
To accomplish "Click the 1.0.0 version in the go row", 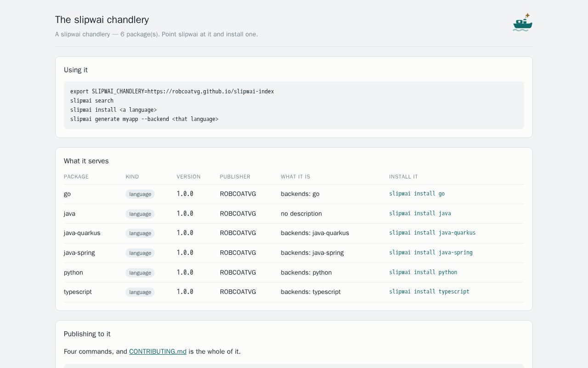I will click(x=185, y=194).
